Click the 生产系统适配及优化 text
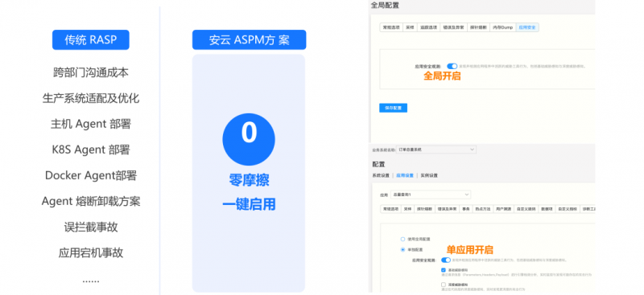Screen dimensions: 644x295 point(91,99)
